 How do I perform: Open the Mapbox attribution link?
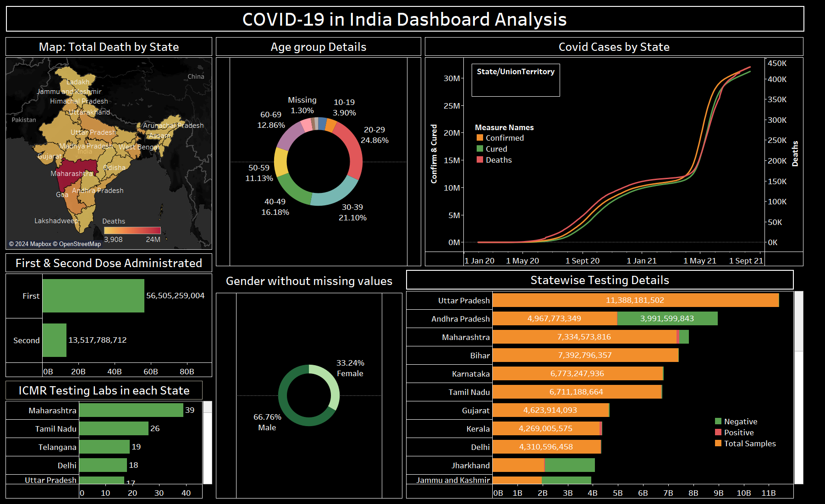(30, 244)
